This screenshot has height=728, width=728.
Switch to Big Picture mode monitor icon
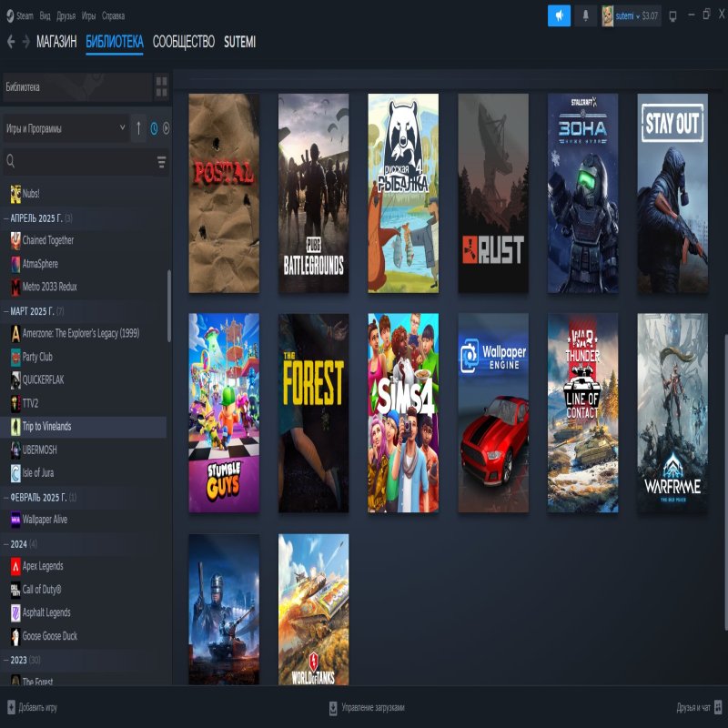coord(672,15)
